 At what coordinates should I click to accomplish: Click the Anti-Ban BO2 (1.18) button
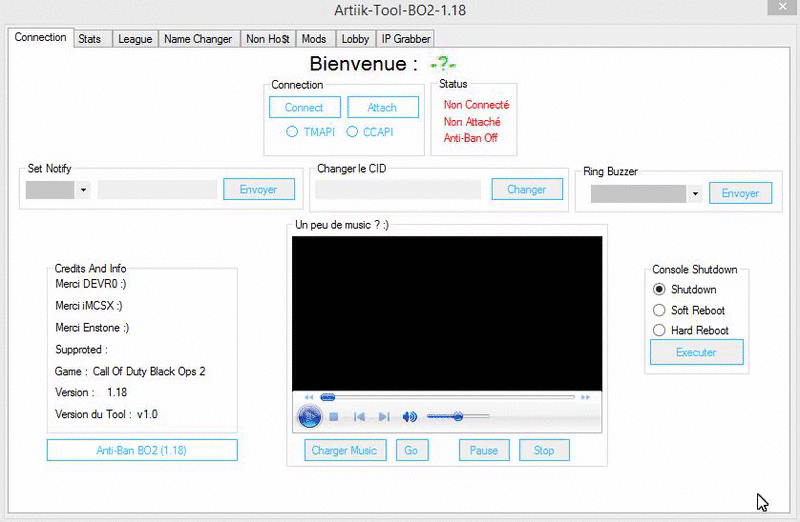142,450
